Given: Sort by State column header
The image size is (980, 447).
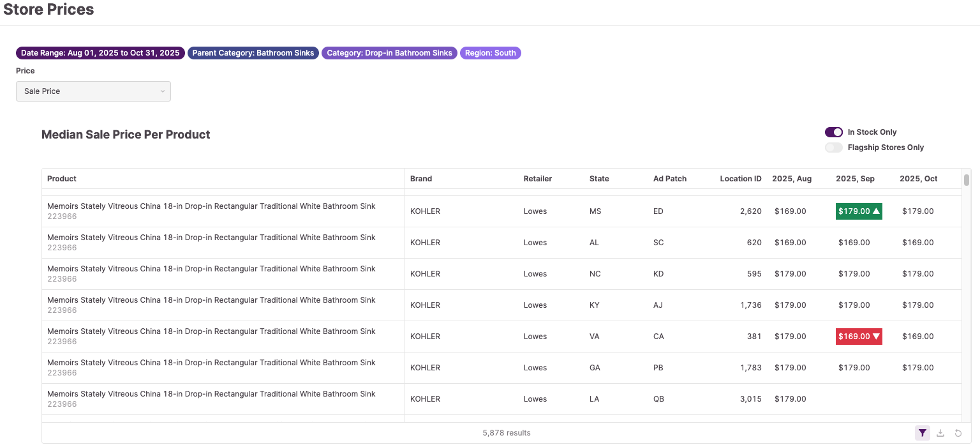Looking at the screenshot, I should click(x=599, y=179).
